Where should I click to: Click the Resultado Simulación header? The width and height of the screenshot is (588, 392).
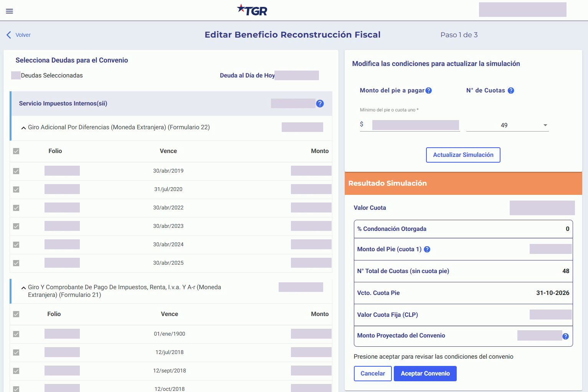pos(463,183)
